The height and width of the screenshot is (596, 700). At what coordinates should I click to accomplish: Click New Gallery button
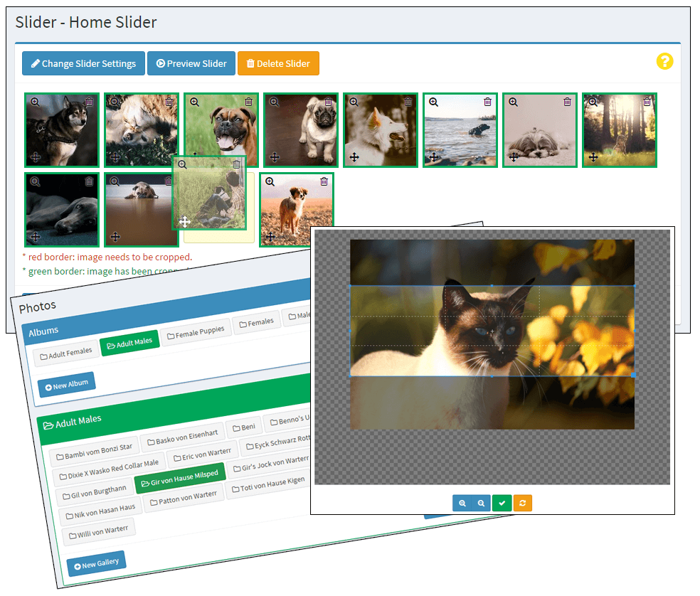click(96, 563)
